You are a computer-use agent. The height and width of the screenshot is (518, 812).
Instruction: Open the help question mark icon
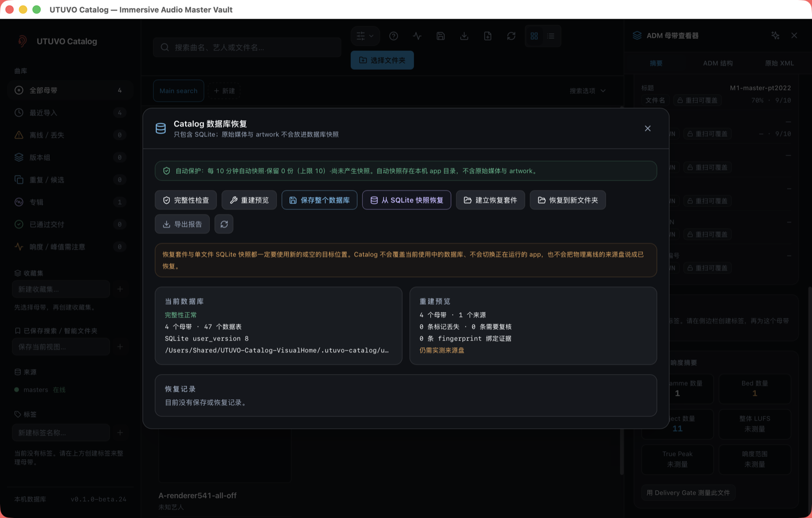(393, 36)
